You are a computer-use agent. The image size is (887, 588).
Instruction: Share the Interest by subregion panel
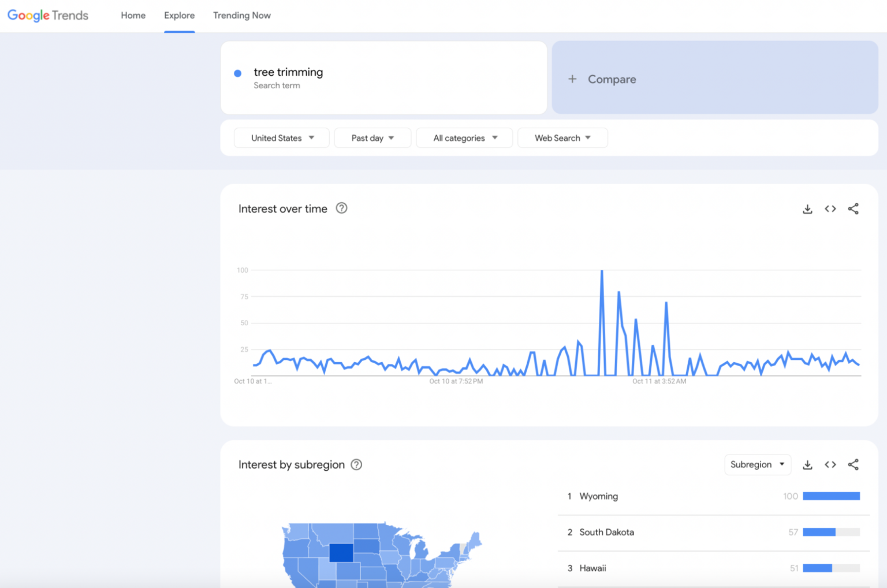tap(854, 464)
